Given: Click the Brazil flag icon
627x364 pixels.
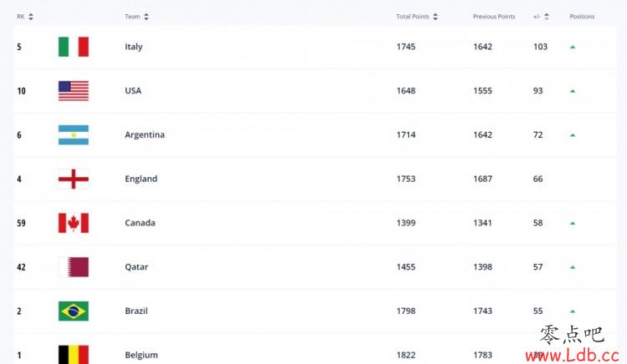Looking at the screenshot, I should (74, 311).
